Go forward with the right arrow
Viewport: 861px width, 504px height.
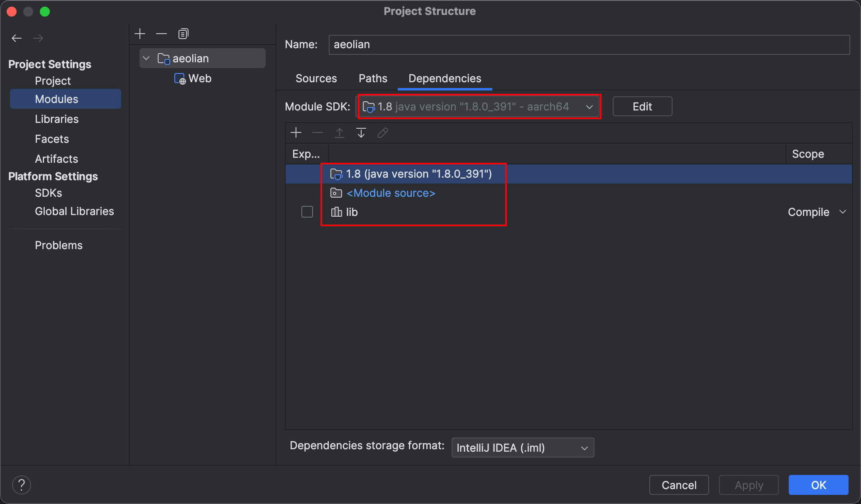click(38, 38)
